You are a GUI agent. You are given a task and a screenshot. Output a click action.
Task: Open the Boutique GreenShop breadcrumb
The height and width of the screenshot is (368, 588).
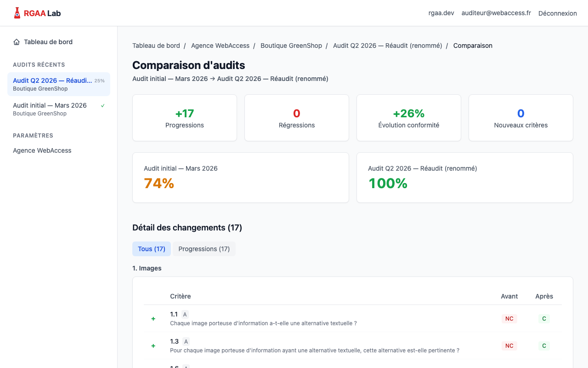coord(291,46)
